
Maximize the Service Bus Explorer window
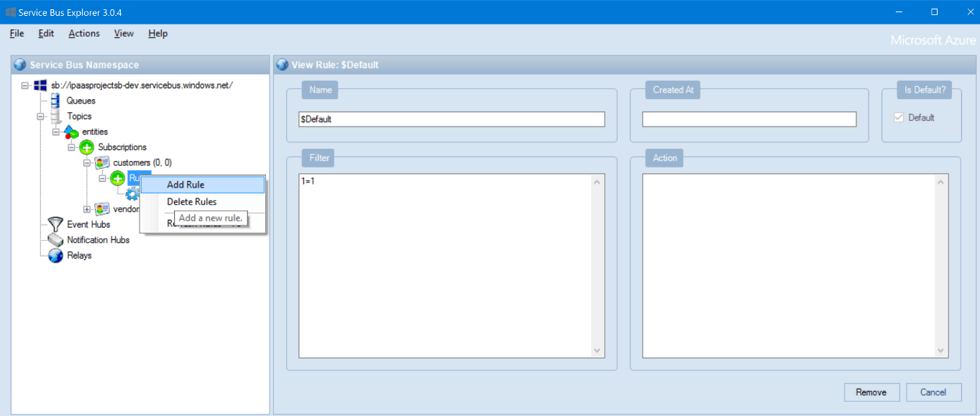coord(934,11)
